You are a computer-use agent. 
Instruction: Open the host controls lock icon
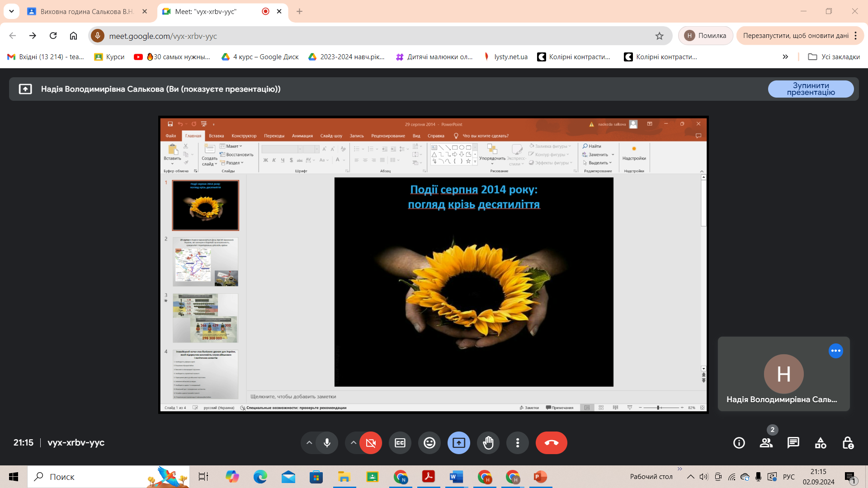tap(848, 443)
